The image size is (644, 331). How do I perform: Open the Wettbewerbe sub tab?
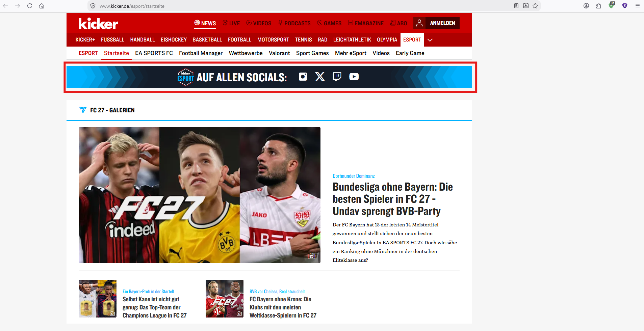(246, 53)
